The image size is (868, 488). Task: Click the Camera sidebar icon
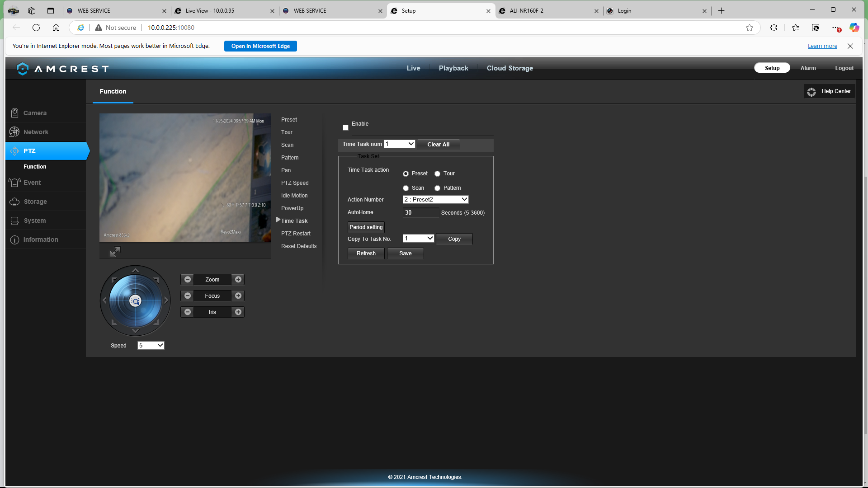coord(14,113)
